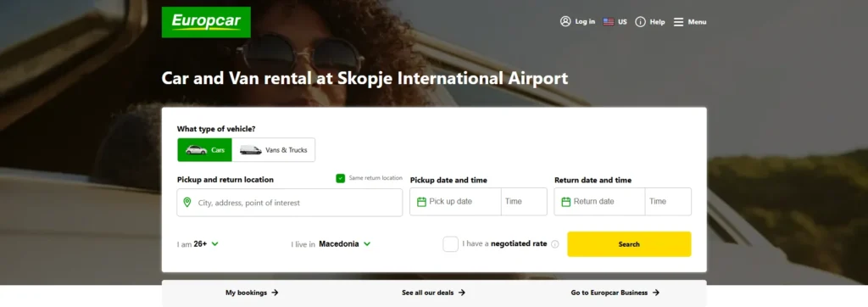
Task: Select the US flag country icon
Action: pos(609,22)
